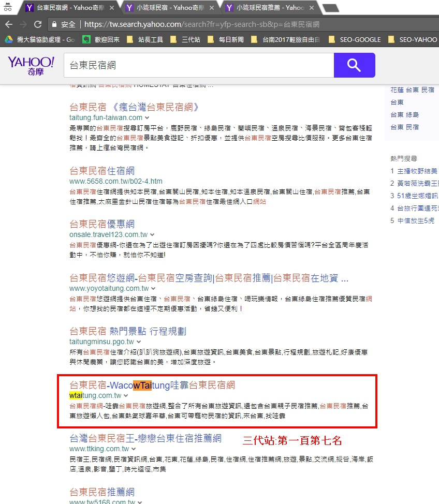Click the secure padlock icon in address bar

point(54,24)
